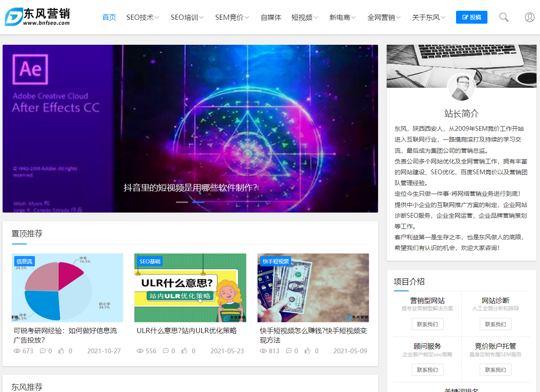Image resolution: width=540 pixels, height=392 pixels.
Task: Click the 快手短视频 category tag
Action: pyautogui.click(x=276, y=261)
